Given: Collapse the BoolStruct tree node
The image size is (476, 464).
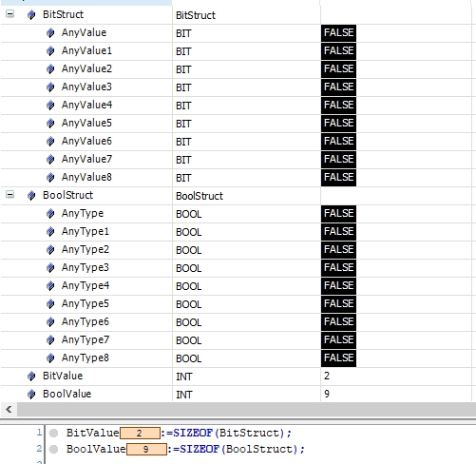Looking at the screenshot, I should coord(10,195).
